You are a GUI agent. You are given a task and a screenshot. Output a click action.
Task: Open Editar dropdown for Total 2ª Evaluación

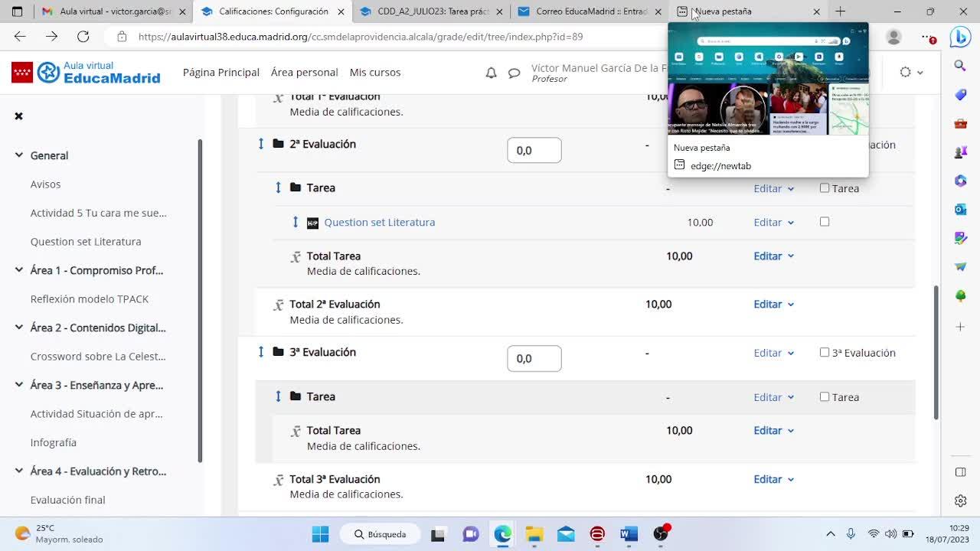773,304
